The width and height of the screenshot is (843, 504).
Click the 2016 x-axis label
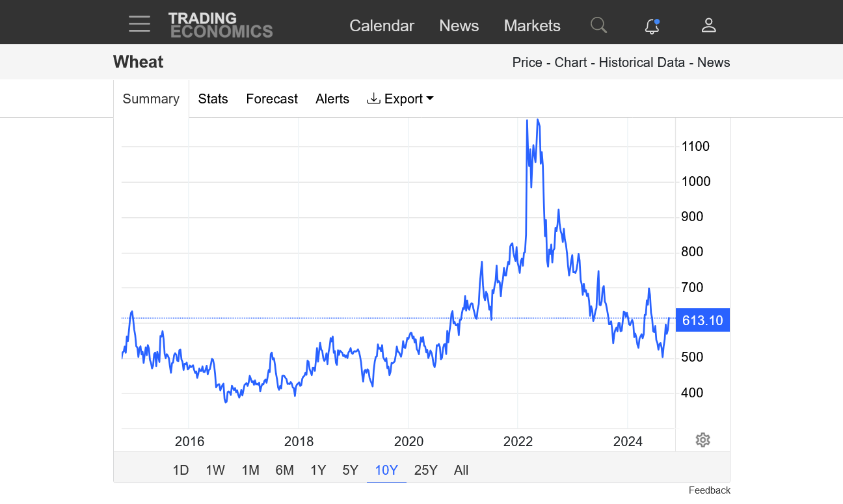tap(189, 442)
